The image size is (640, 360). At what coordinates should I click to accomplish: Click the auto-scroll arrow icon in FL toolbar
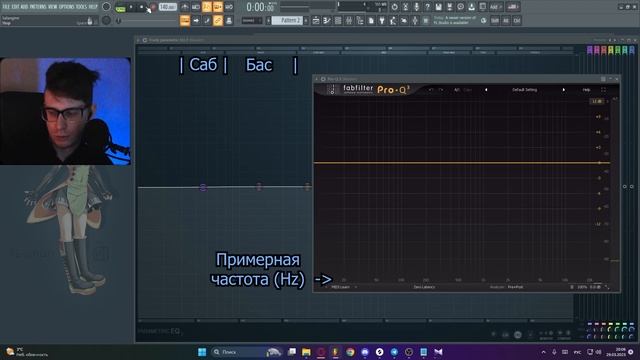click(196, 20)
